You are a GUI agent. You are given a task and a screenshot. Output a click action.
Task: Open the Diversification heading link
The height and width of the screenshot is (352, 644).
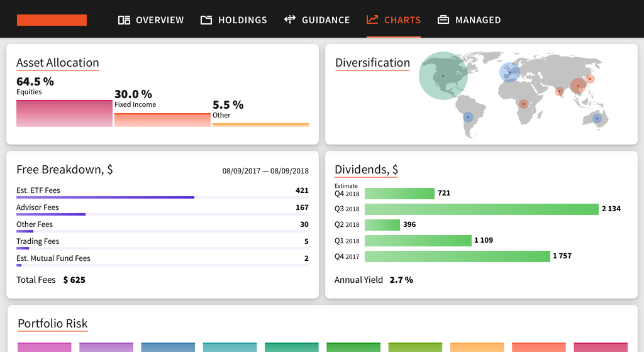click(372, 63)
